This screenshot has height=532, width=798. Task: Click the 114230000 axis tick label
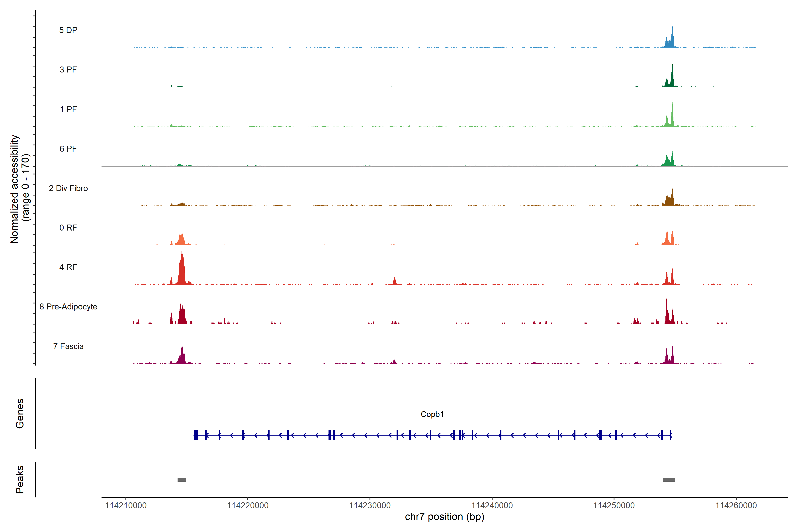(x=370, y=506)
